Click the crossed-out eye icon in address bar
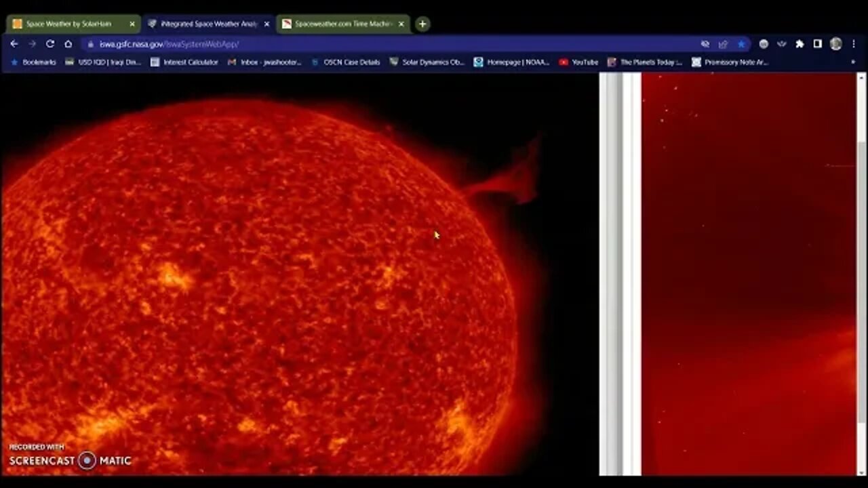 point(705,44)
